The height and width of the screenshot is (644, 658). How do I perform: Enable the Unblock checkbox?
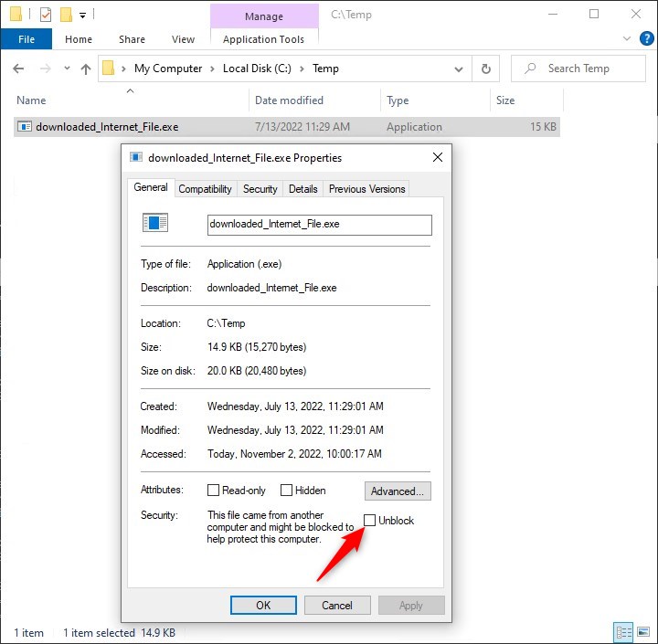(370, 520)
